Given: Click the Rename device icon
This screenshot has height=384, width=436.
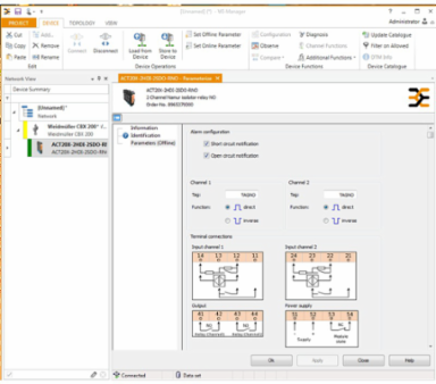Looking at the screenshot, I should pyautogui.click(x=36, y=57).
